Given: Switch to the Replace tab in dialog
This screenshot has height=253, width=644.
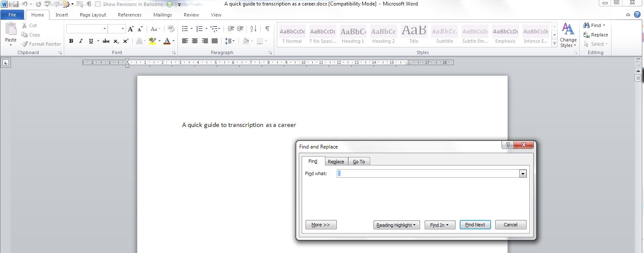Looking at the screenshot, I should click(336, 162).
